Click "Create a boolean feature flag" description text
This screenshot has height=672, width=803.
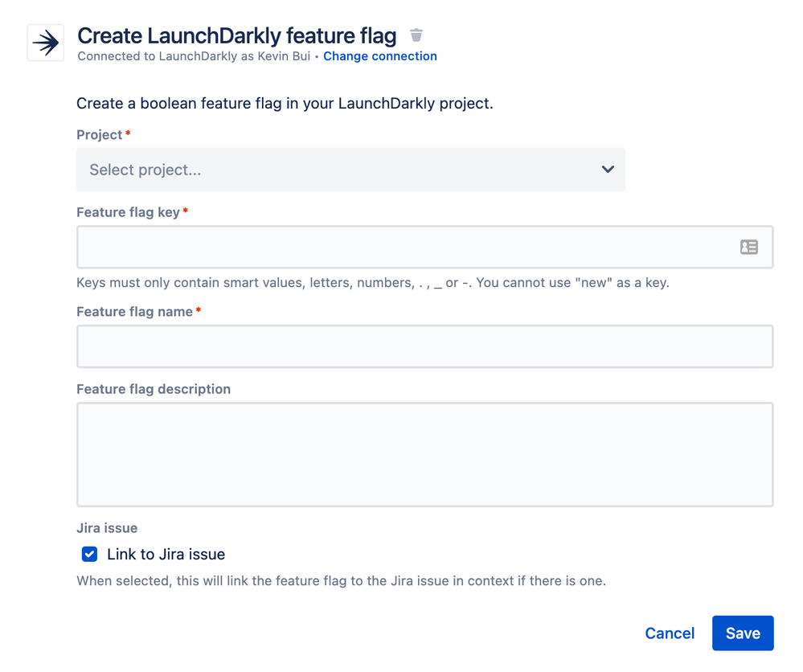285,104
